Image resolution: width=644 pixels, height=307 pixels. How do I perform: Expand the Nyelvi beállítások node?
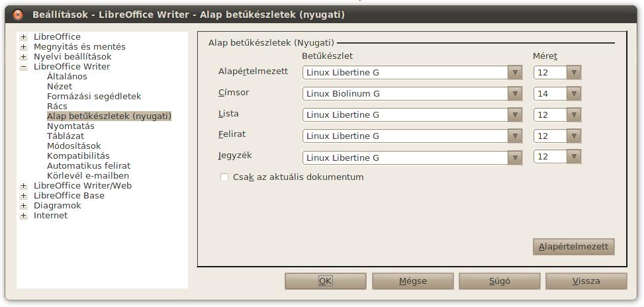23,57
